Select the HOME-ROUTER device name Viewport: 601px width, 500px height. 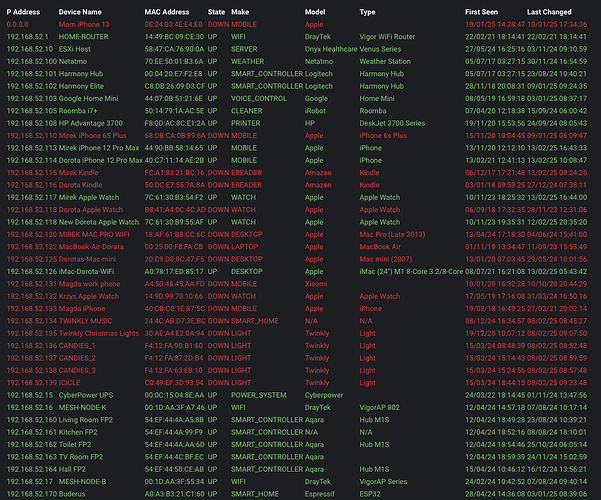(84, 37)
